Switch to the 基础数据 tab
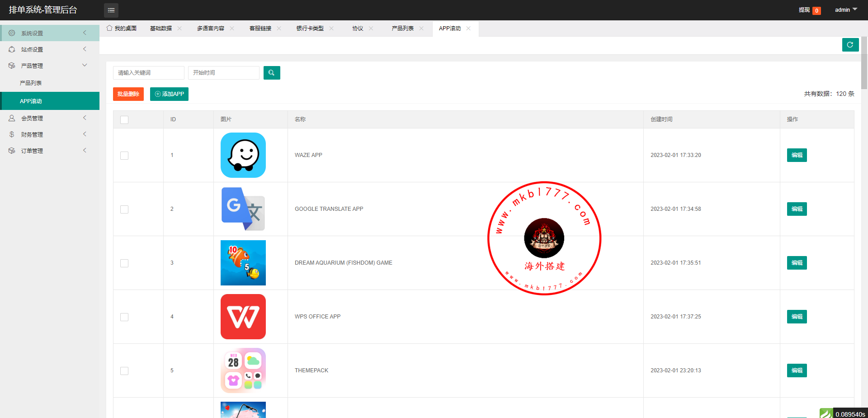868x418 pixels. pos(161,28)
